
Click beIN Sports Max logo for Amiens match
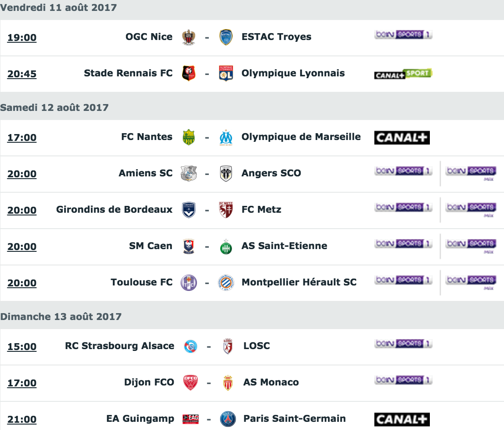point(471,174)
